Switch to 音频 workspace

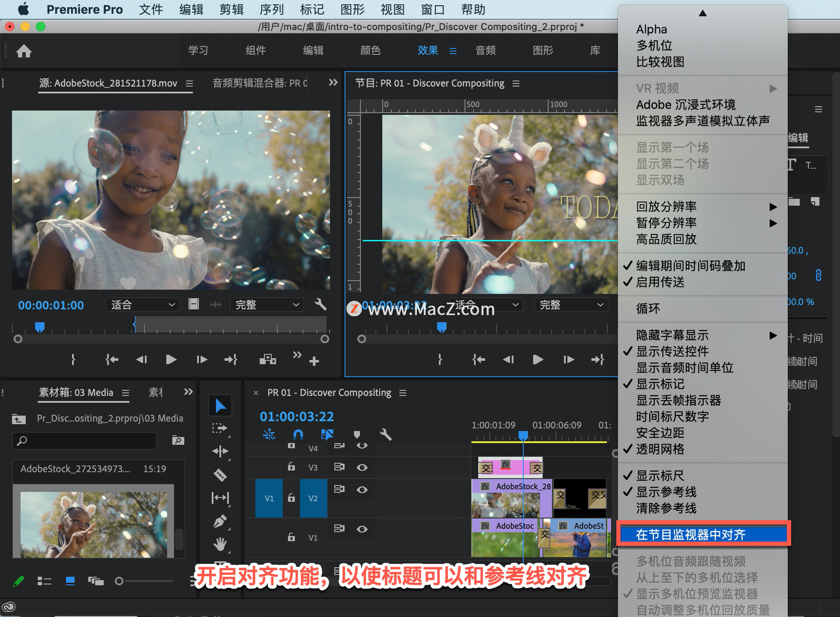click(486, 50)
